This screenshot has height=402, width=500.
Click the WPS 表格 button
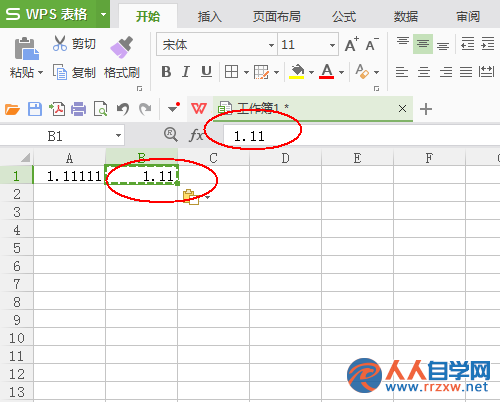click(x=48, y=14)
